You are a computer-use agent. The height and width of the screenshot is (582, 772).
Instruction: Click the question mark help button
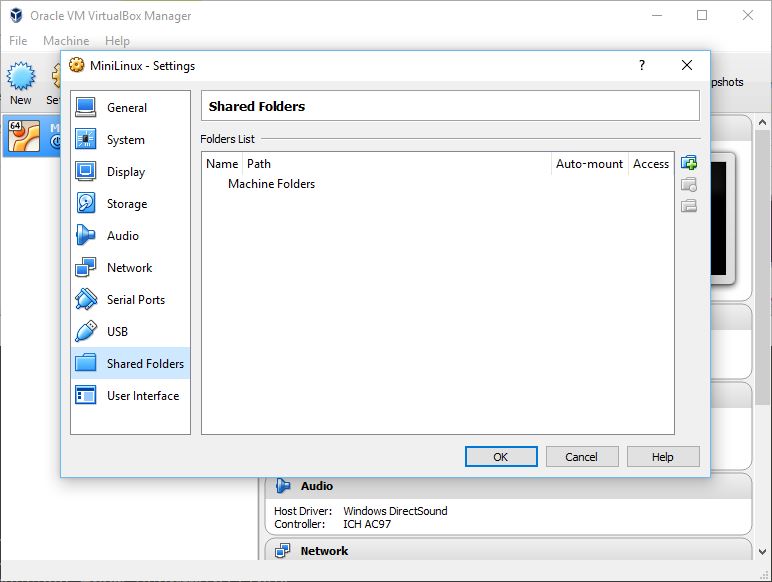(642, 65)
